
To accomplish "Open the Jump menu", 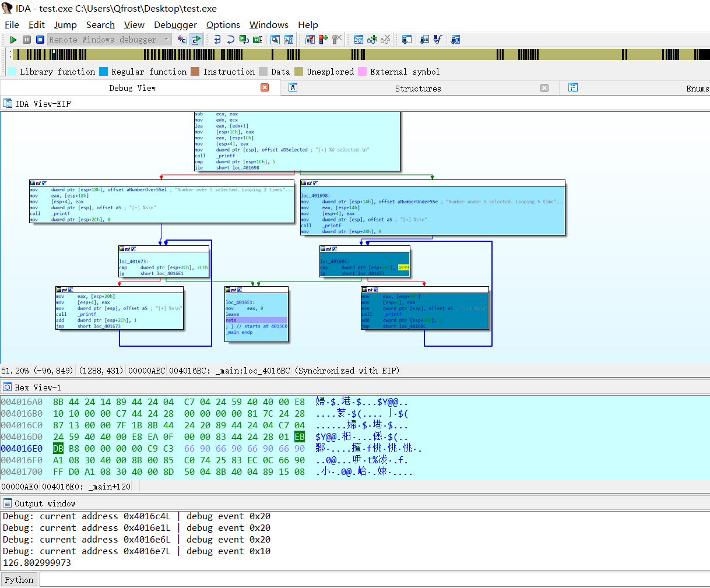I will click(x=65, y=24).
